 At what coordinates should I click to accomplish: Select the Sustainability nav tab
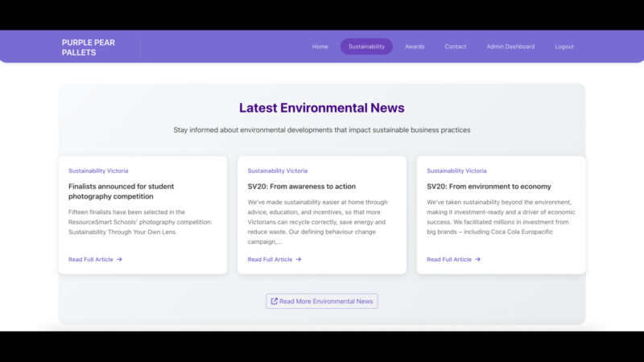366,47
